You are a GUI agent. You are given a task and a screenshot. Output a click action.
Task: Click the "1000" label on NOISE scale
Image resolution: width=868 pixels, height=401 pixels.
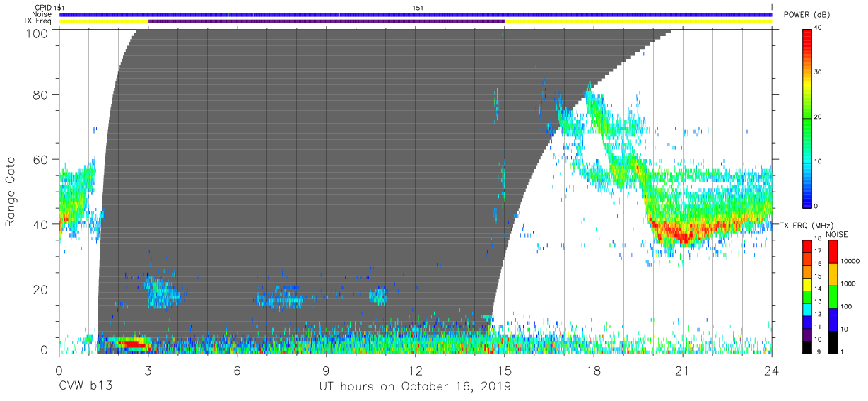click(847, 284)
